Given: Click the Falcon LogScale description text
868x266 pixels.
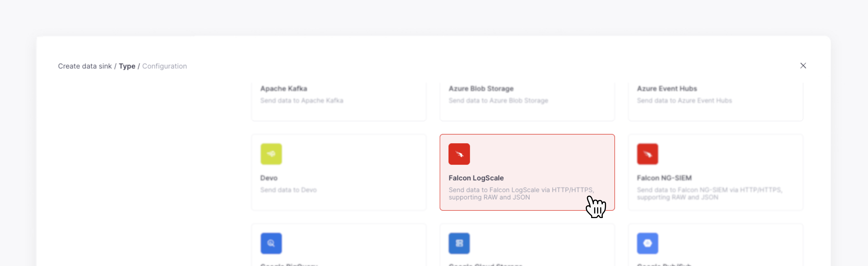Looking at the screenshot, I should click(x=521, y=194).
